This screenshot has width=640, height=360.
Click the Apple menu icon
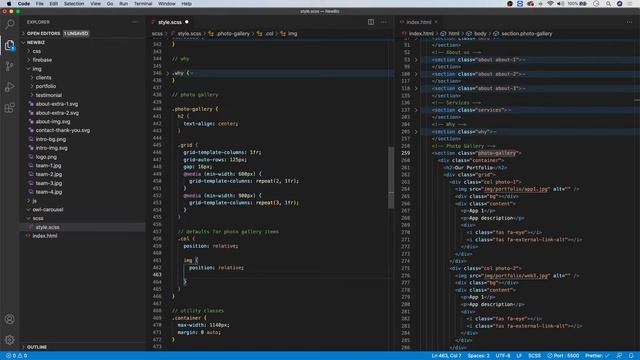point(9,4)
